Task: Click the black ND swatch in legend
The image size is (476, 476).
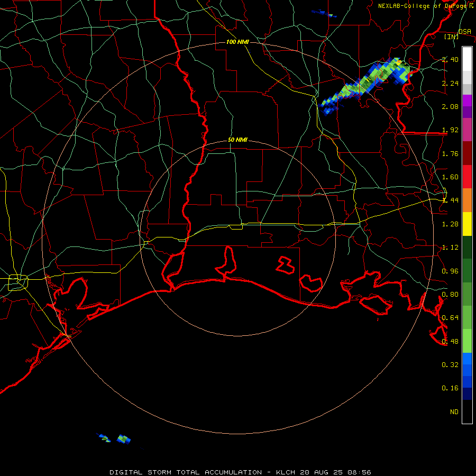Action: pos(467,411)
